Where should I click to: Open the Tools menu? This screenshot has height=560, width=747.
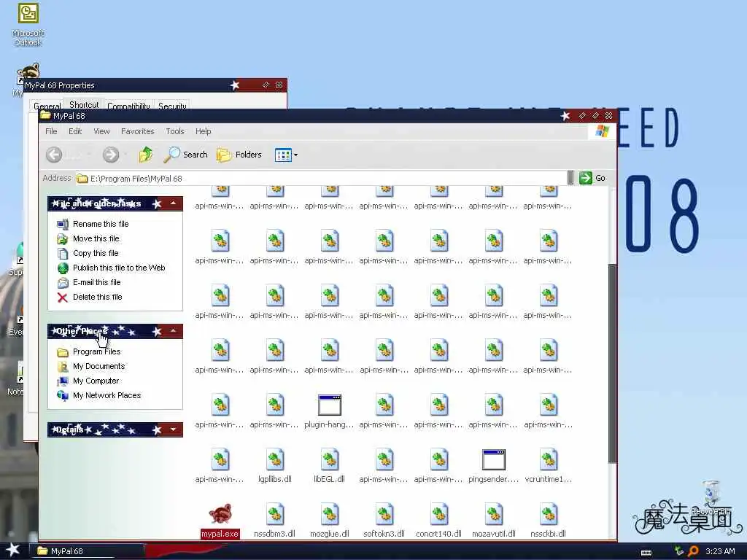175,131
